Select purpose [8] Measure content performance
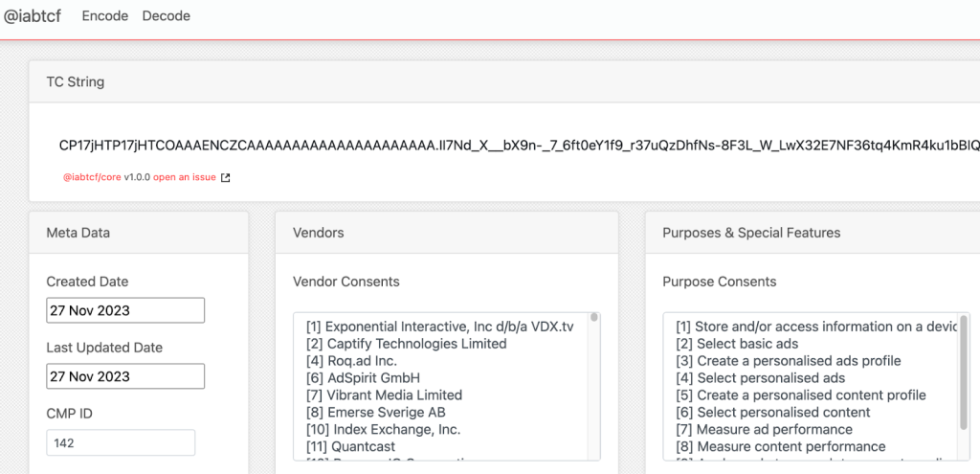Viewport: 980px width, 474px height. (781, 446)
